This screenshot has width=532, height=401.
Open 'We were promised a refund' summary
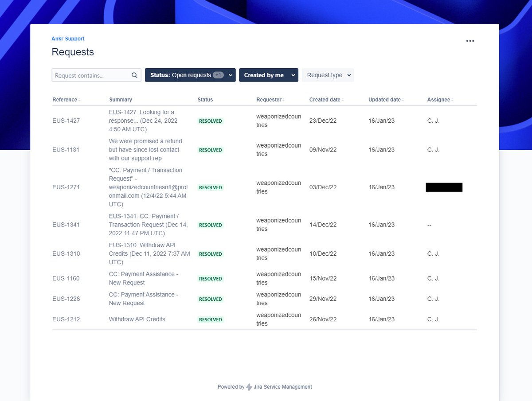tap(145, 150)
